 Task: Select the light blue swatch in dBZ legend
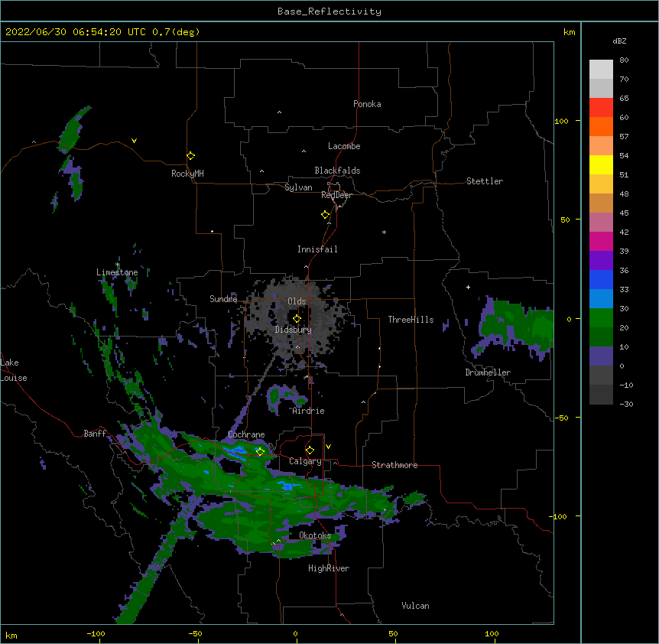[601, 299]
